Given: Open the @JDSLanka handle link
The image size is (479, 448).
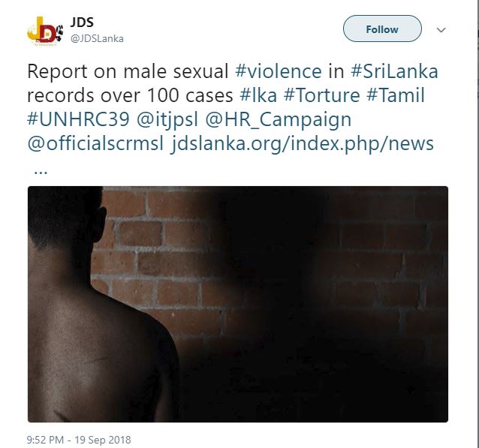Looking at the screenshot, I should 97,38.
